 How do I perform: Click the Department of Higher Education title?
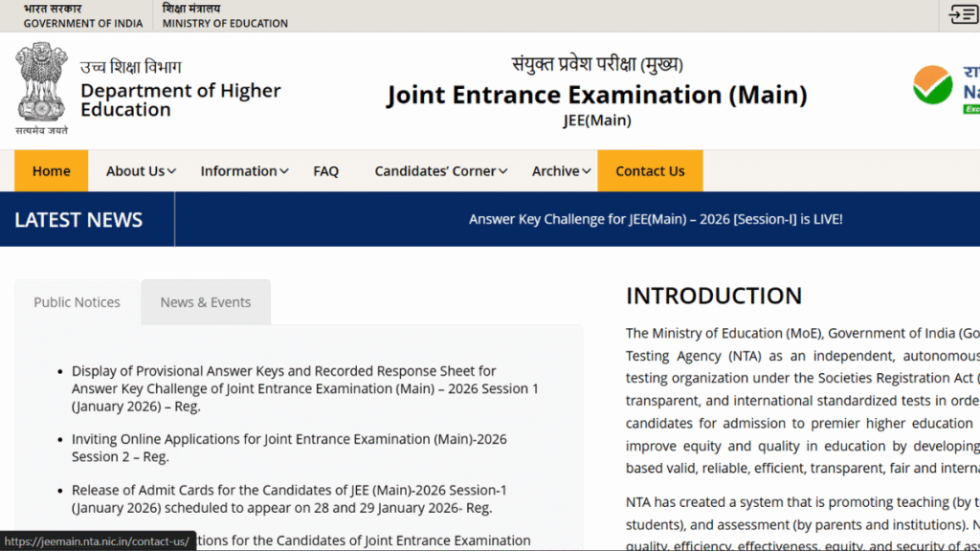pos(180,99)
